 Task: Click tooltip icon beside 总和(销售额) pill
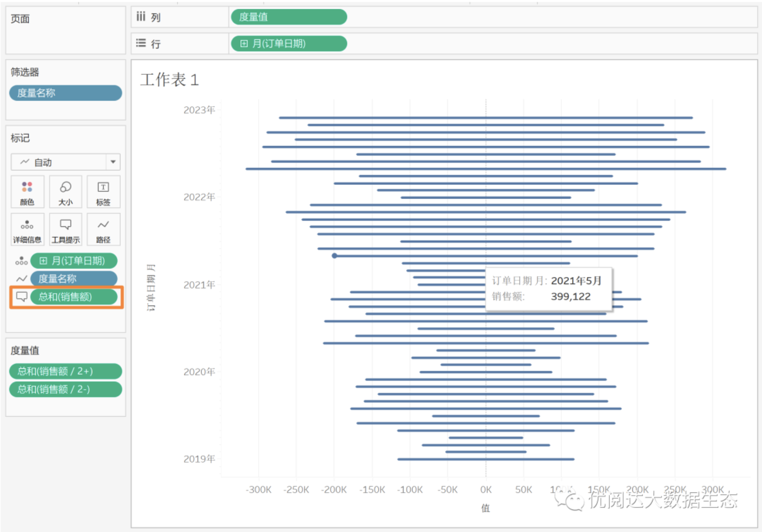(21, 297)
